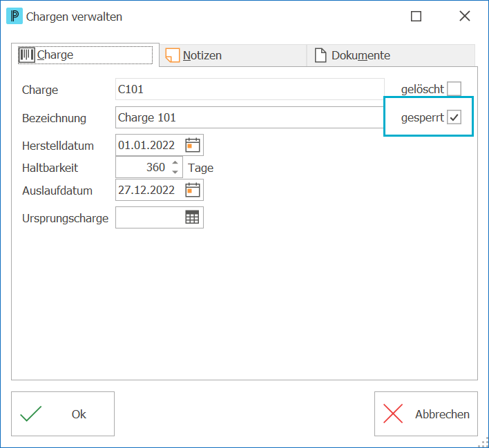The width and height of the screenshot is (489, 448).
Task: Decrease Haltbarkeit with the down arrow
Action: tap(175, 172)
